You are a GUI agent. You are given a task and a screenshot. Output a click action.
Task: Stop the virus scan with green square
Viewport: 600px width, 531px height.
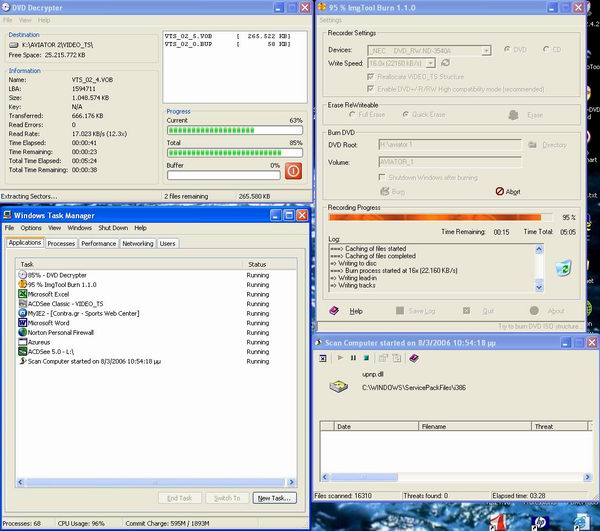[x=366, y=358]
